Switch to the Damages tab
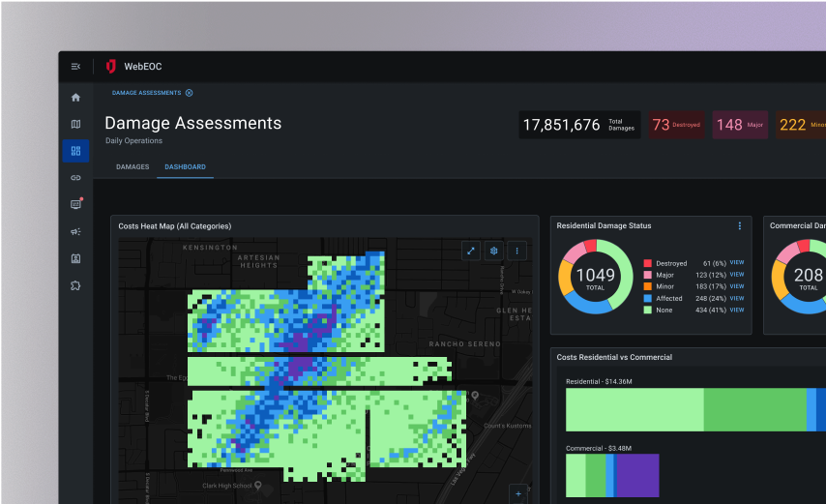826x504 pixels. click(x=133, y=167)
